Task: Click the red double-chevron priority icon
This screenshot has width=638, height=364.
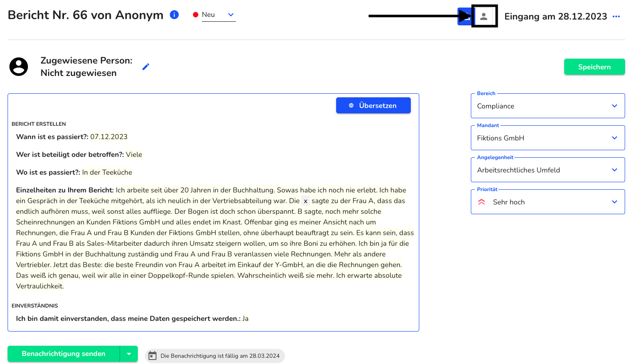Action: coord(482,202)
